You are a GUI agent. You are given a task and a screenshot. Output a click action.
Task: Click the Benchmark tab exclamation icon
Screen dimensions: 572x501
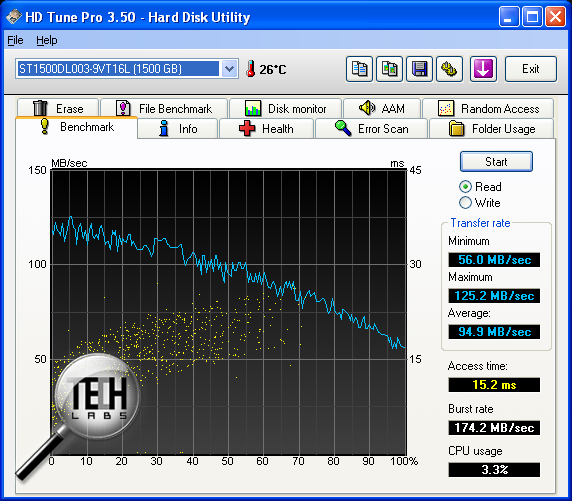pyautogui.click(x=45, y=127)
